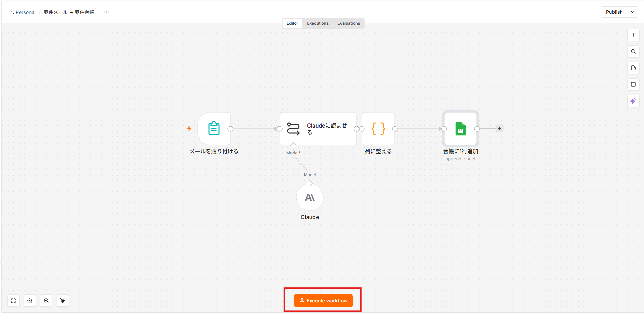Click the output port of the 列に整える node
The image size is (644, 313).
pos(395,129)
